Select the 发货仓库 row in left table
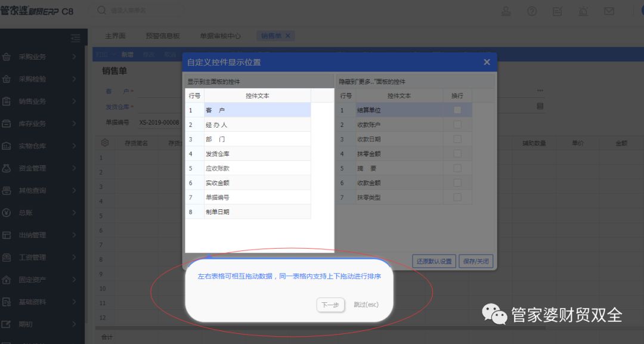The width and height of the screenshot is (644, 344). [257, 154]
